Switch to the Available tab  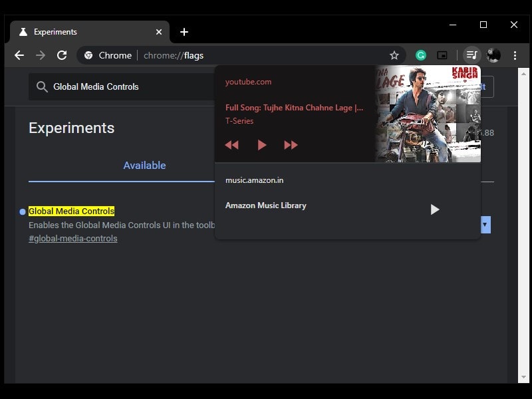(x=144, y=165)
